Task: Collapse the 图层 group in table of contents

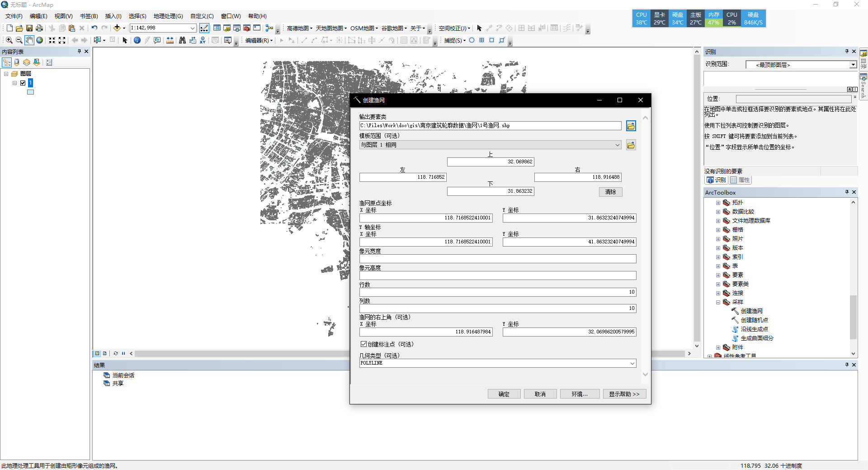Action: [x=6, y=74]
